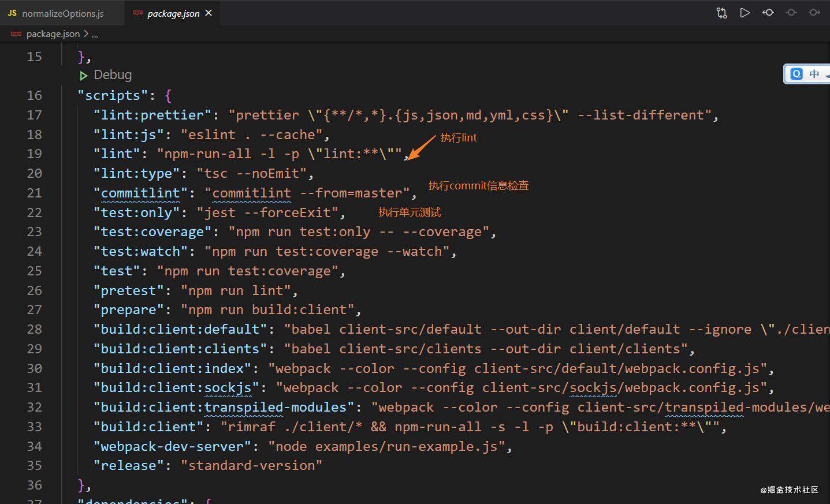Click the "npm run test:coverage --watch" value

click(x=327, y=252)
